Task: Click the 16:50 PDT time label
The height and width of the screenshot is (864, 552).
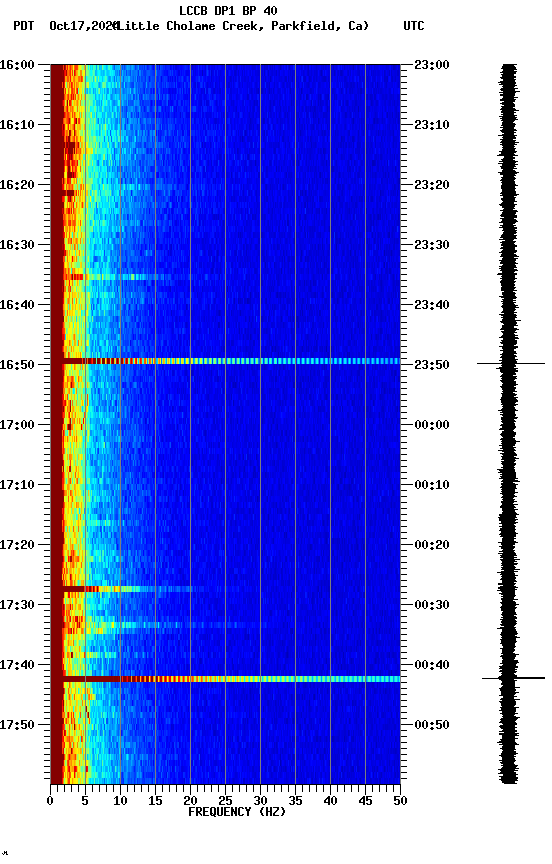Action: pyautogui.click(x=17, y=365)
